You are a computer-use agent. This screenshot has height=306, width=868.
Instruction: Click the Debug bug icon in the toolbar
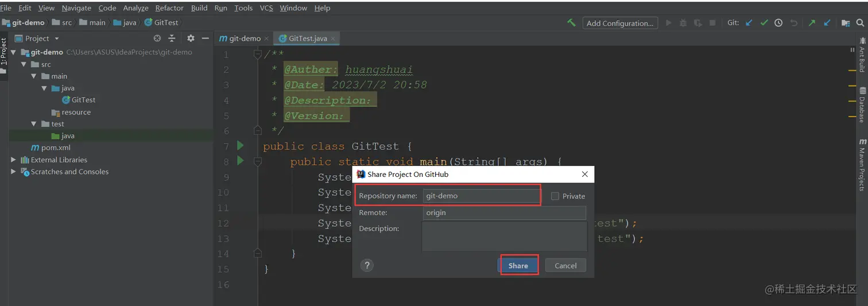pos(683,23)
